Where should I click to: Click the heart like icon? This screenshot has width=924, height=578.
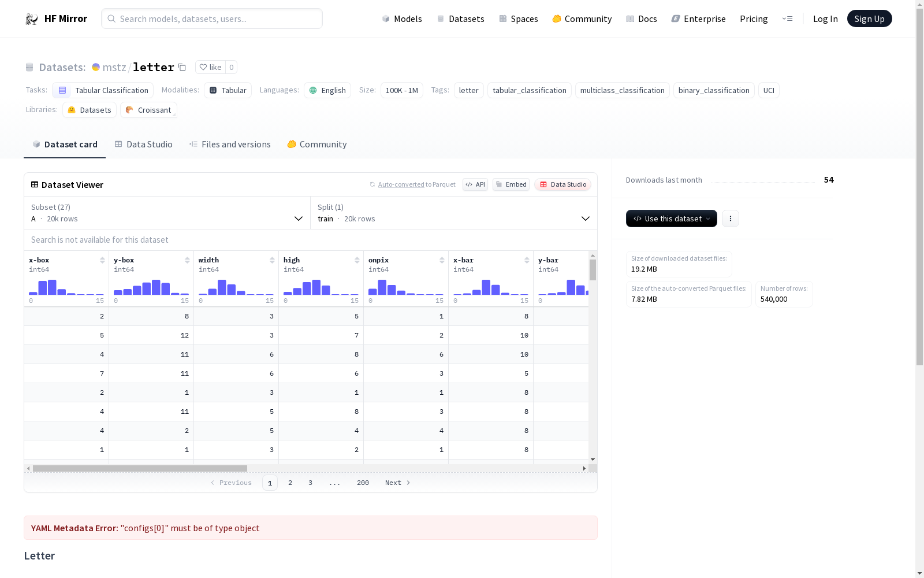(203, 67)
